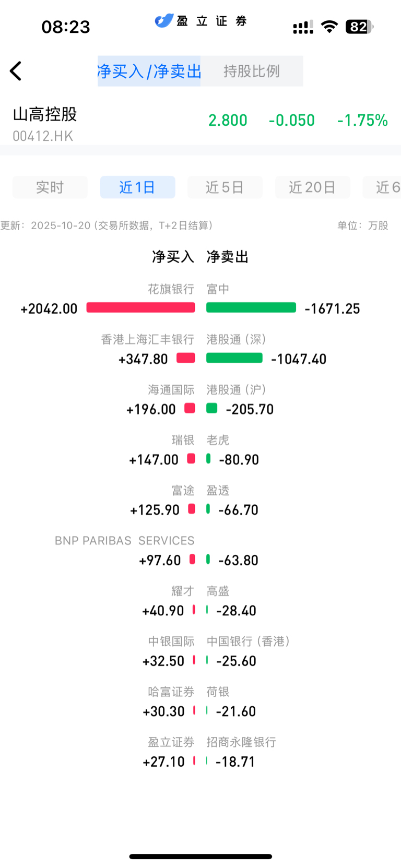Tap 港股通（深） green bar

(x=234, y=358)
